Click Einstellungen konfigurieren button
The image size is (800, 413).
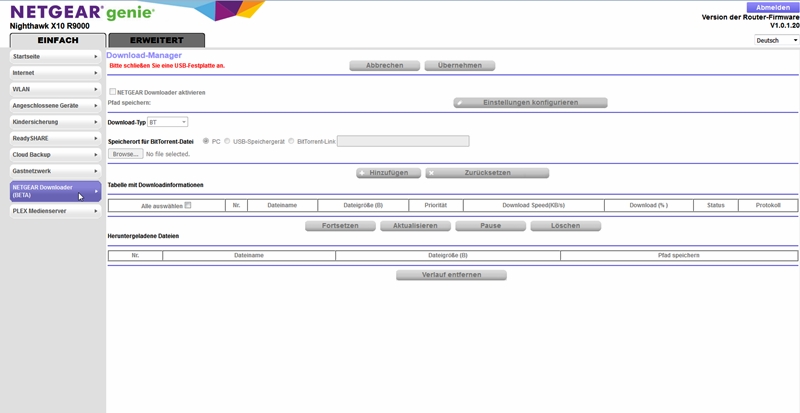(530, 102)
